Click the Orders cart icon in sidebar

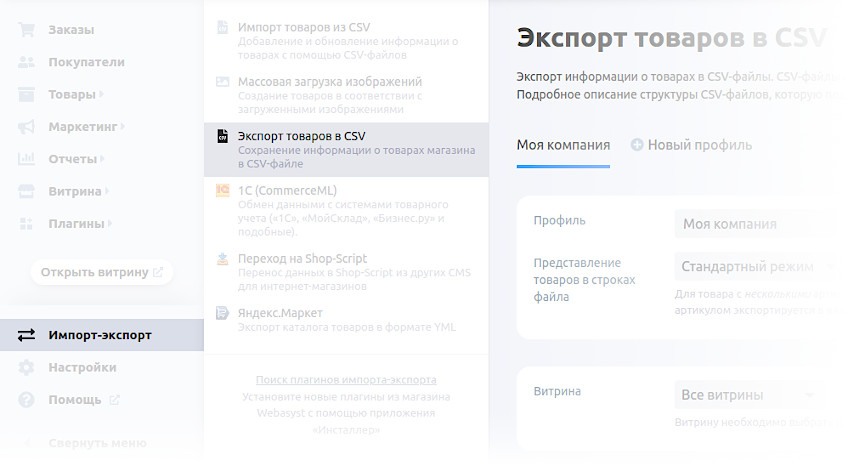(x=27, y=30)
